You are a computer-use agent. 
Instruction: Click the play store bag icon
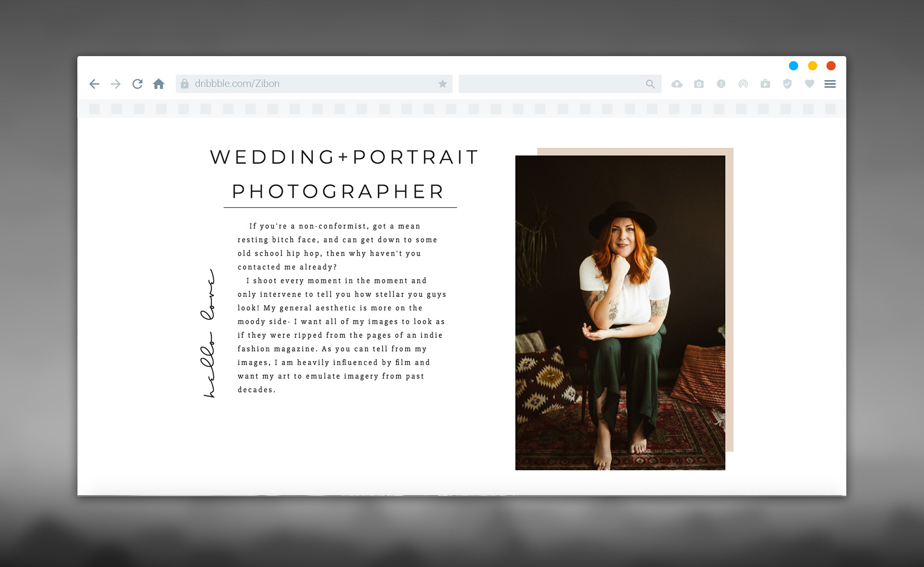click(x=765, y=84)
